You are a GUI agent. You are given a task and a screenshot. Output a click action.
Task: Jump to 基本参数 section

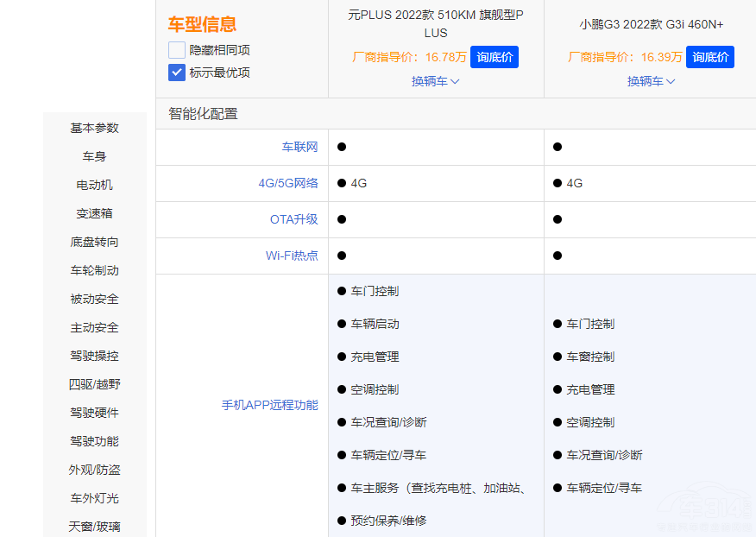tap(95, 128)
